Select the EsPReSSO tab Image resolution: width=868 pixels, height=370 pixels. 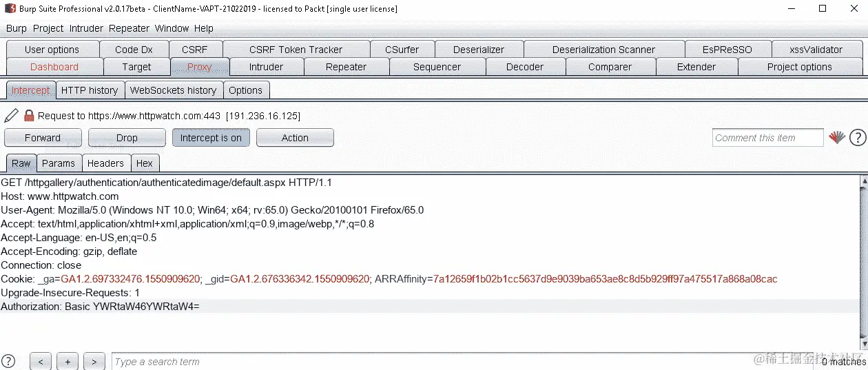tap(727, 50)
